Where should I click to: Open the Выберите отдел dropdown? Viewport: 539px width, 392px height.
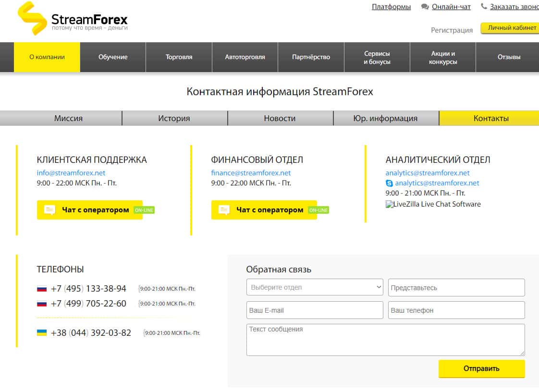click(x=315, y=287)
